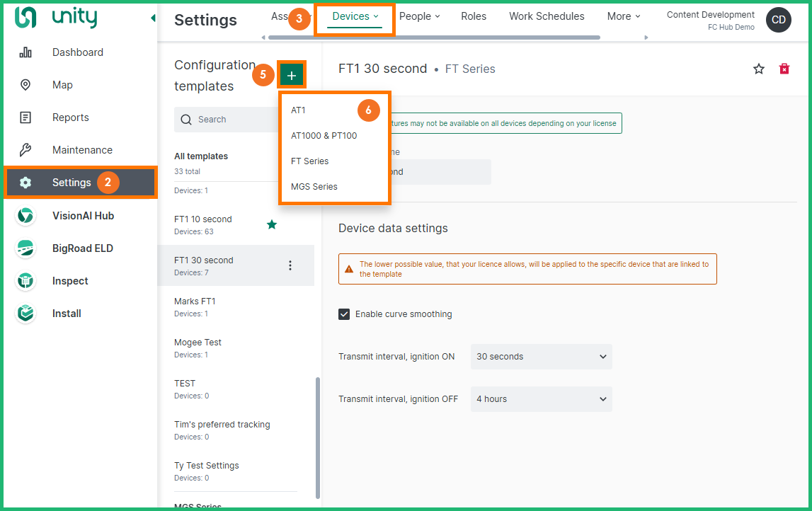Viewport: 812px width, 511px height.
Task: Click the Install app icon in sidebar
Action: pyautogui.click(x=25, y=314)
